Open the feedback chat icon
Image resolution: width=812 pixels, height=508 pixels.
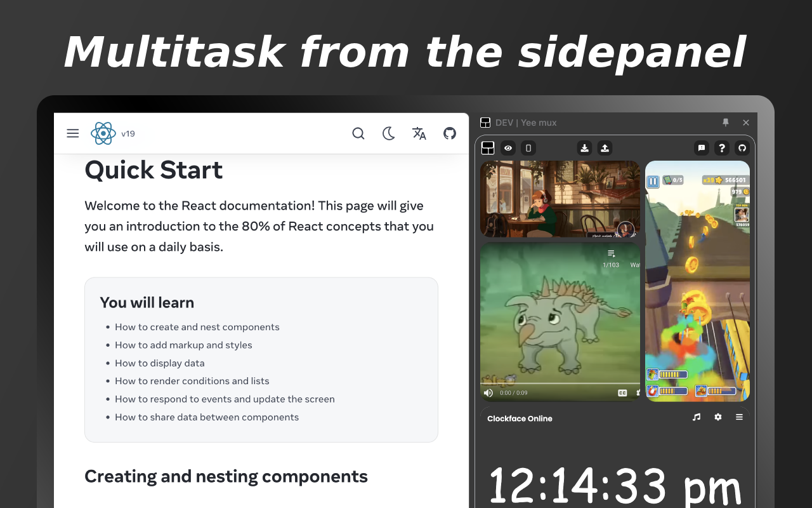(x=702, y=148)
